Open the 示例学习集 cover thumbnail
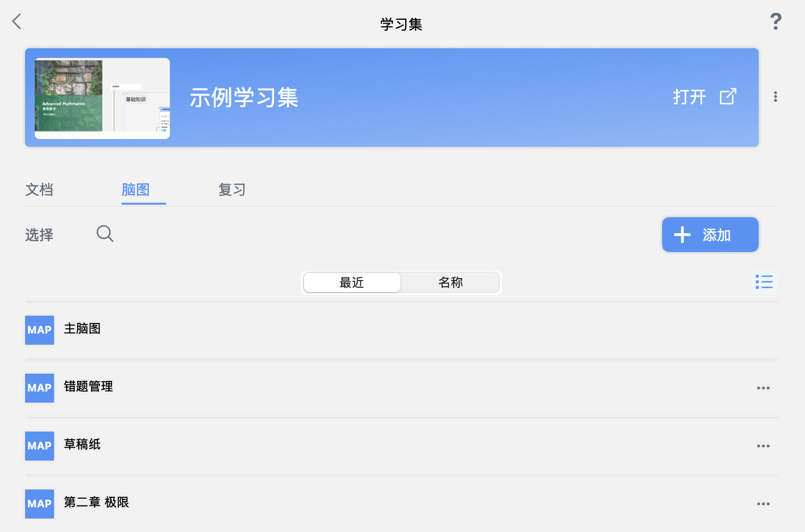 102,98
